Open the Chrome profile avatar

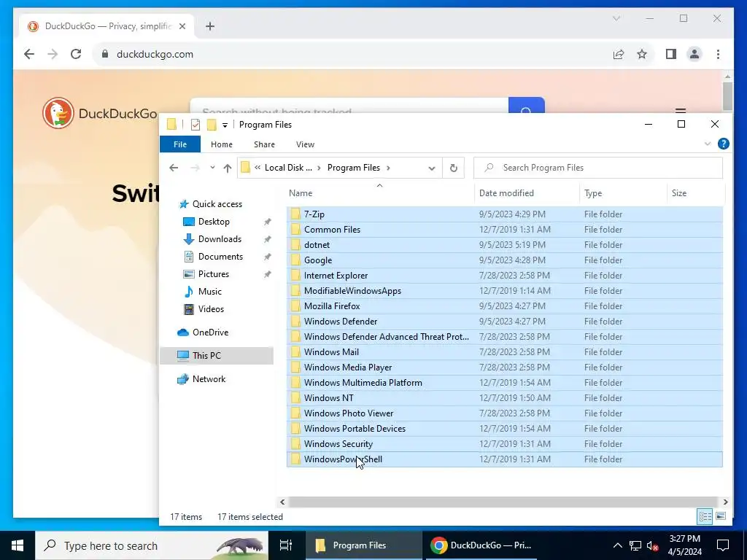[x=694, y=54]
